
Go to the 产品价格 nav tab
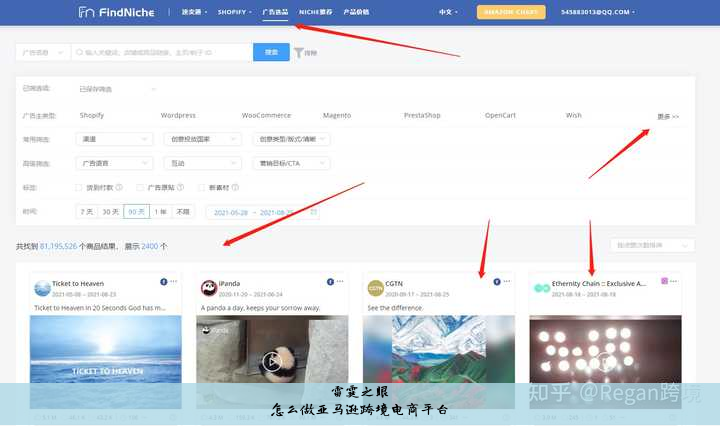356,13
